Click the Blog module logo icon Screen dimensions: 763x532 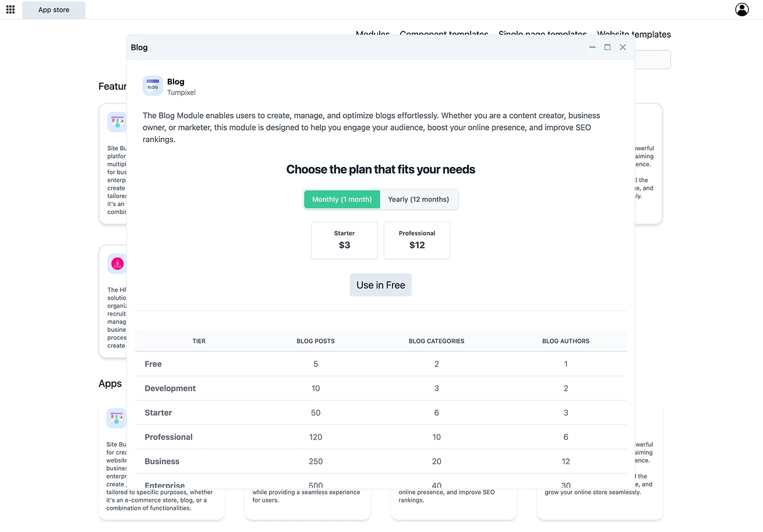click(153, 86)
